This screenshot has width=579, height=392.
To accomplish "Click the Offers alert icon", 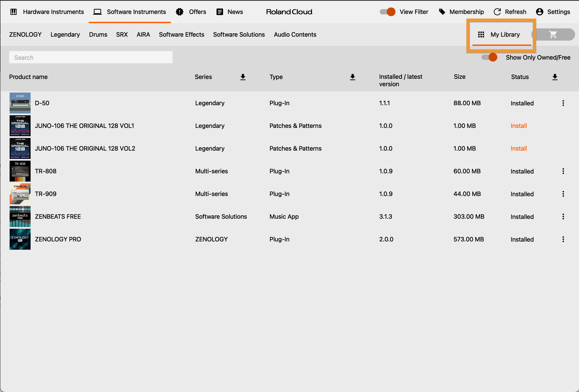I will tap(180, 12).
